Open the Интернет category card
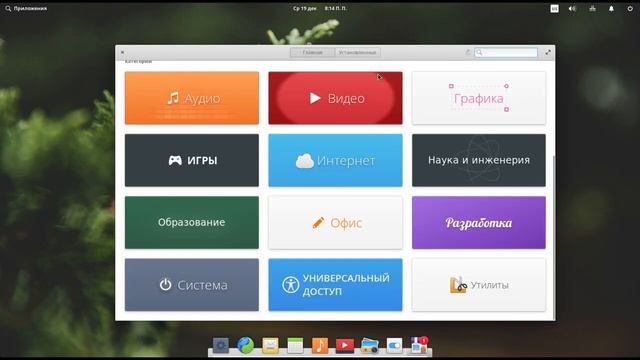The image size is (640, 360). (x=335, y=160)
